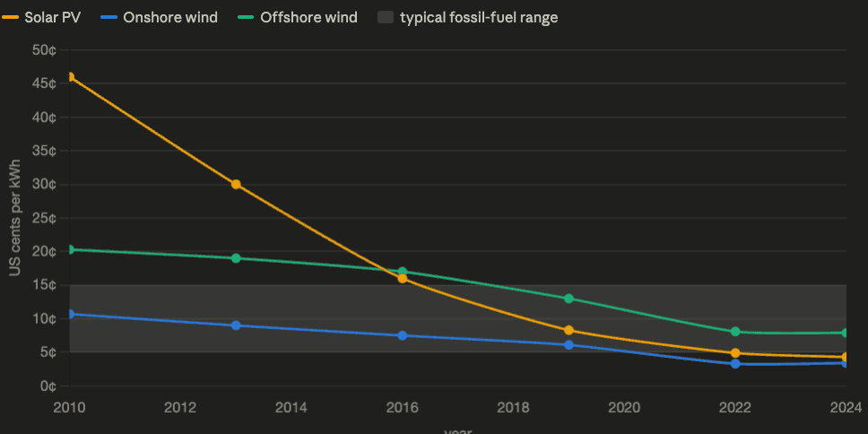
Task: Click the Onshore wind data point at 2019
Action: click(569, 345)
